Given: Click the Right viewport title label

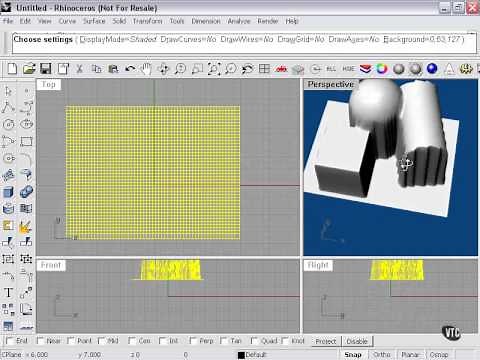Looking at the screenshot, I should coord(318,265).
